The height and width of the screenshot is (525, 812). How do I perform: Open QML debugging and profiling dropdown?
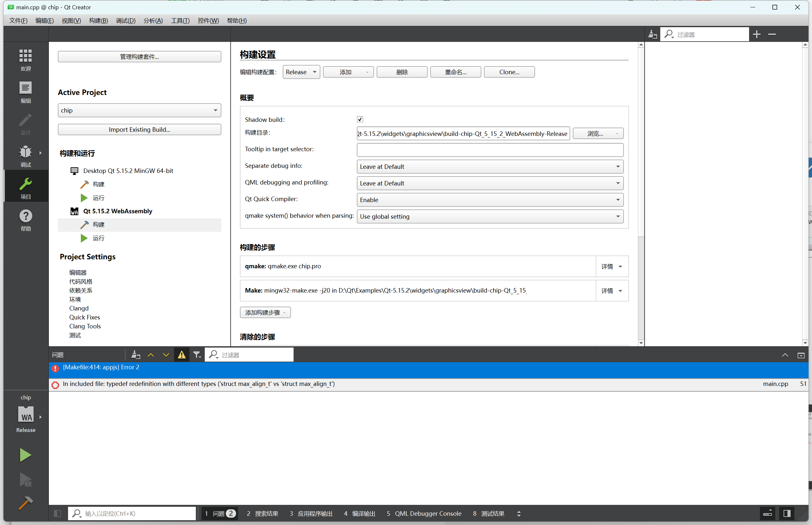[490, 184]
